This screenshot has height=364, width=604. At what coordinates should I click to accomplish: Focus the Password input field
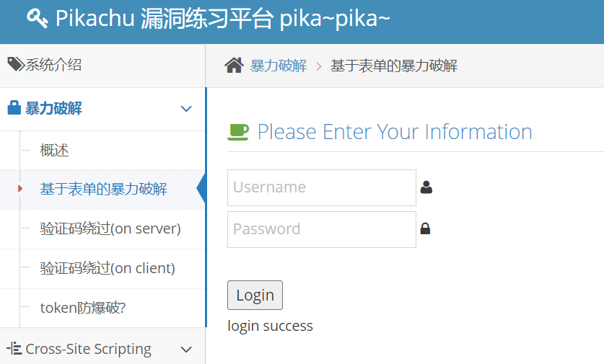click(x=321, y=229)
